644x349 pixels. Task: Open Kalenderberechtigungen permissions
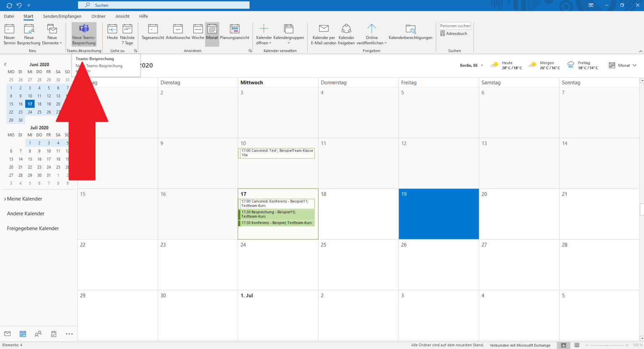pyautogui.click(x=410, y=33)
